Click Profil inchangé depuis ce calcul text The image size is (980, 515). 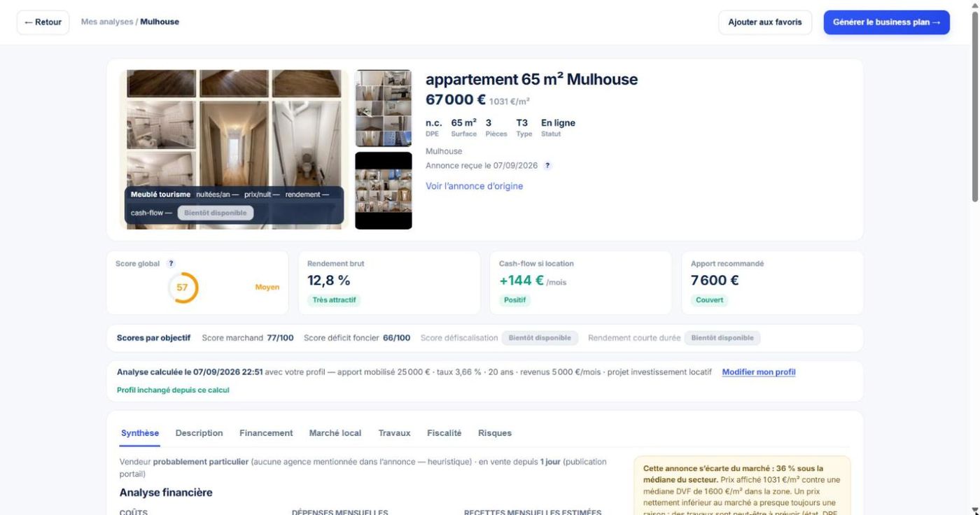point(173,390)
